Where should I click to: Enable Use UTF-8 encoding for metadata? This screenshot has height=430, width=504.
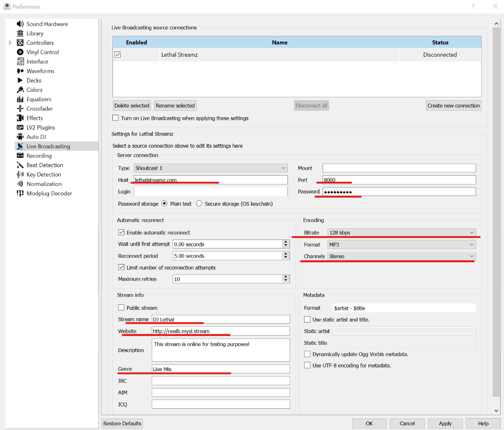307,365
